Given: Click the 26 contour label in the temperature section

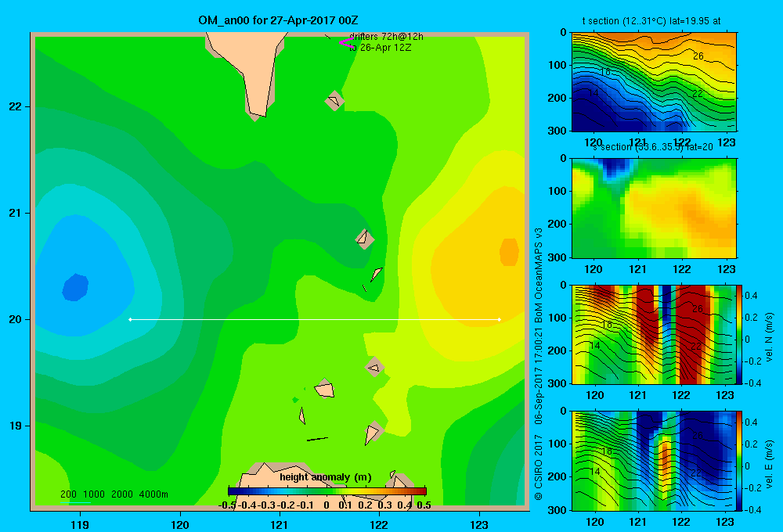Looking at the screenshot, I should click(x=698, y=56).
